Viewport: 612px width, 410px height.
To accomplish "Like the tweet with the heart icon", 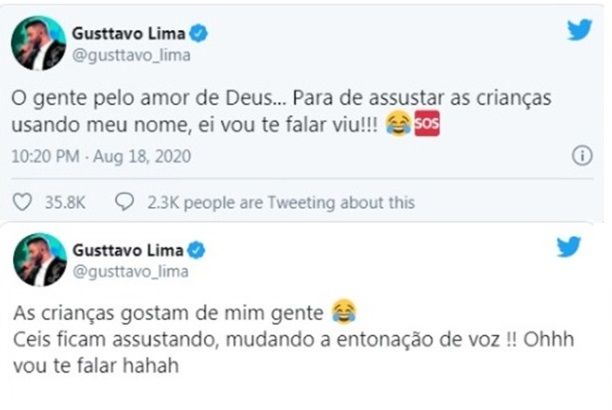I will pyautogui.click(x=22, y=202).
